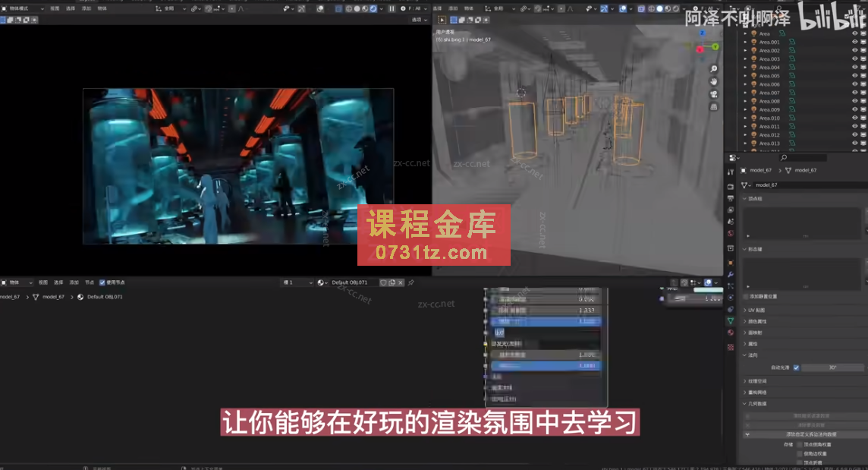The width and height of the screenshot is (868, 470).
Task: Open 视图 menu in node editor header
Action: pyautogui.click(x=43, y=282)
